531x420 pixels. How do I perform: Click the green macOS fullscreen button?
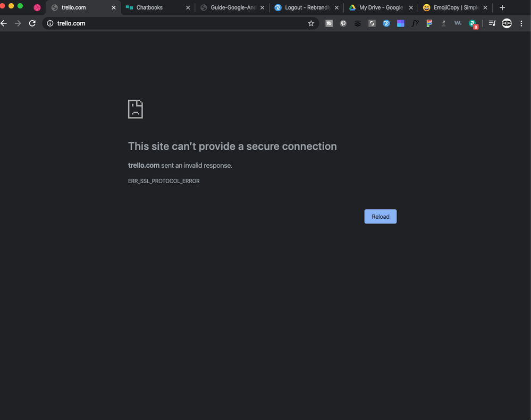point(20,6)
